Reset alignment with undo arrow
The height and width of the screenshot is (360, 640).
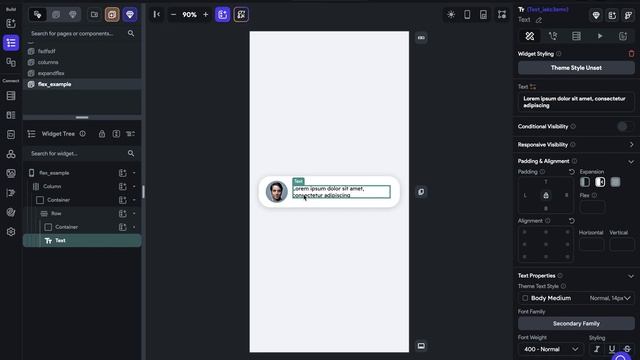pos(571,221)
